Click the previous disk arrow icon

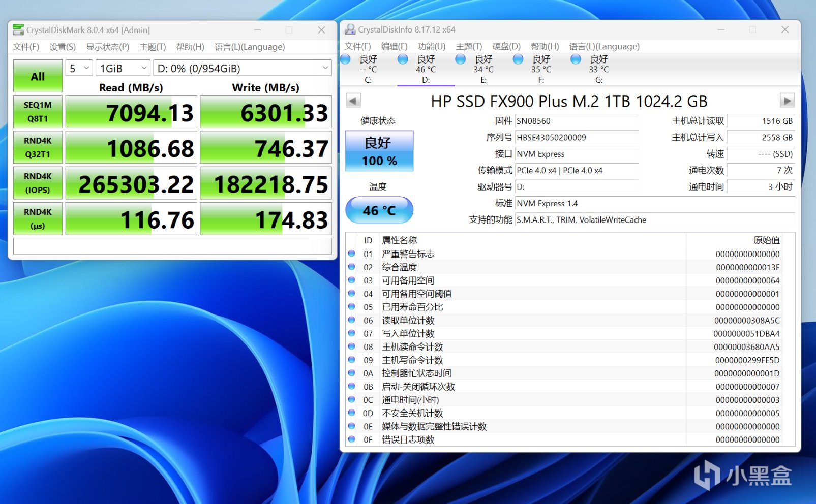point(353,101)
